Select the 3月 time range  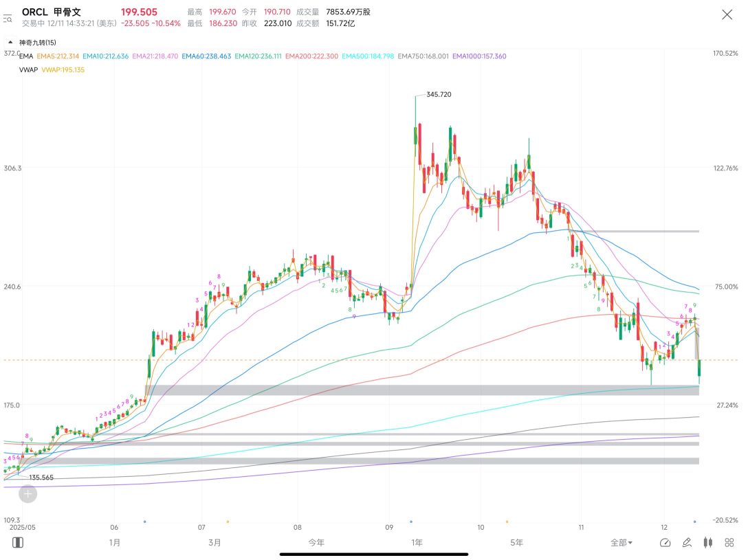[214, 542]
